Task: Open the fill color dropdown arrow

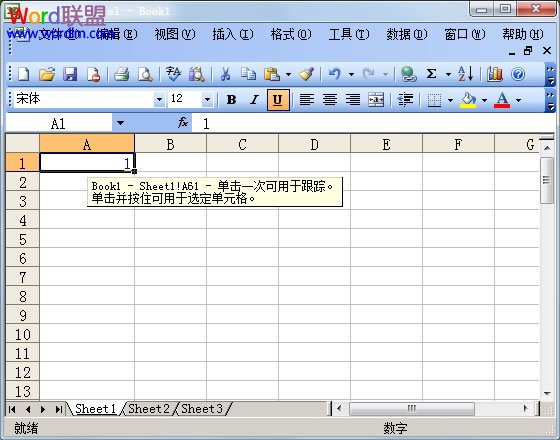Action: [x=484, y=100]
